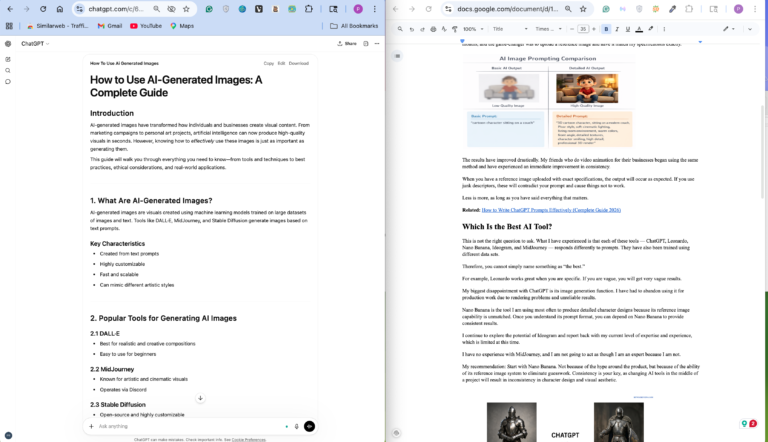Open tab search in the Google Docs window
The image size is (768, 442).
[714, 9]
